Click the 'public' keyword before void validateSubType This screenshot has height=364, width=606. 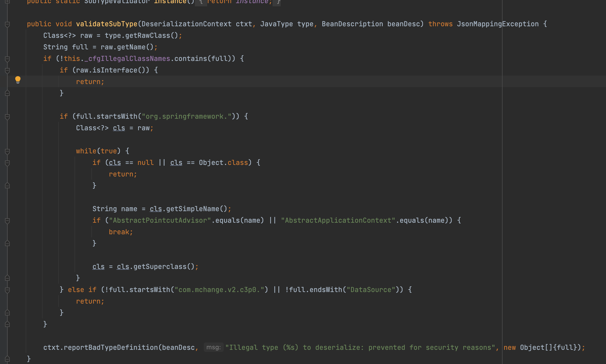[x=39, y=24]
